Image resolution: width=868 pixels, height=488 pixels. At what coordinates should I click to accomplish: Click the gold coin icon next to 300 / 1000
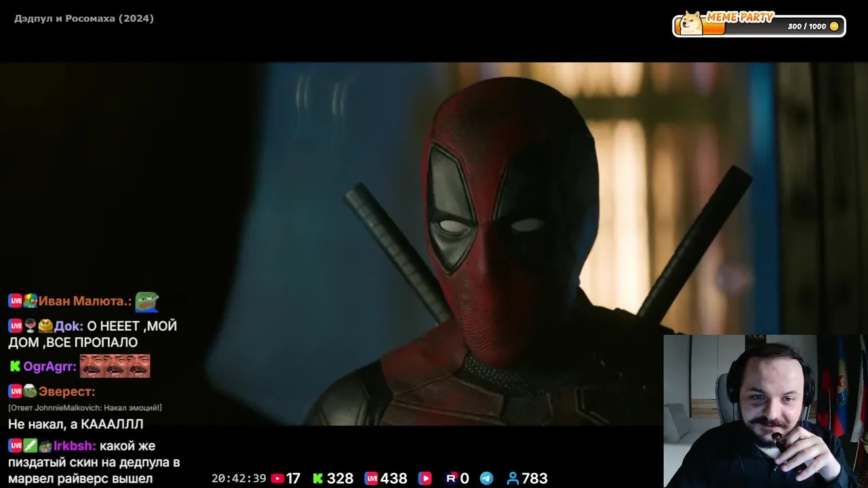coord(834,26)
